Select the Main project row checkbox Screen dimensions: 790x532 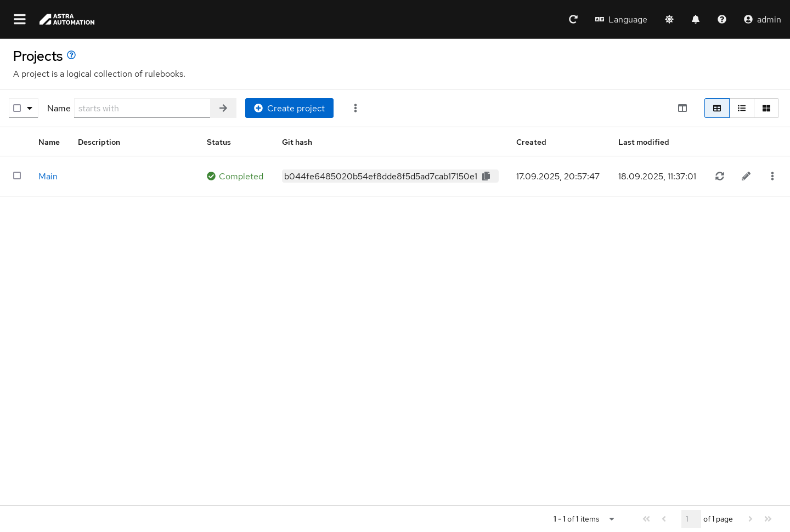(17, 176)
